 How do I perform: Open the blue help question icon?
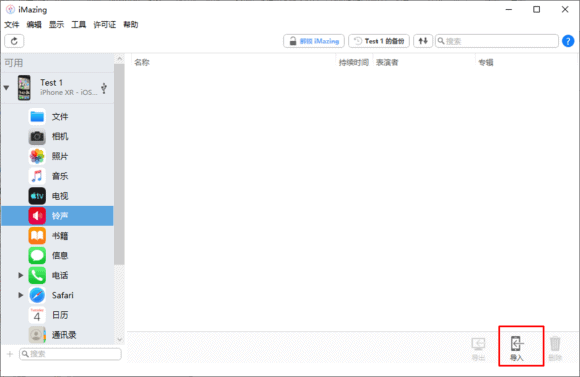(568, 41)
